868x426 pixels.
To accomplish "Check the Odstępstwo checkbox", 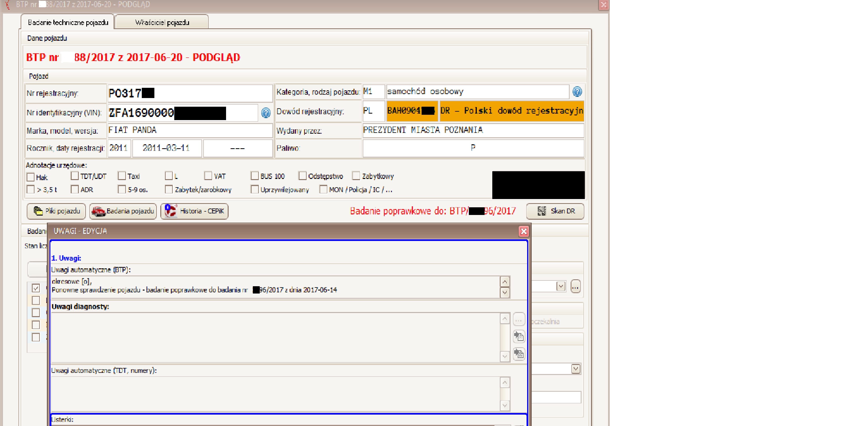I will (302, 176).
